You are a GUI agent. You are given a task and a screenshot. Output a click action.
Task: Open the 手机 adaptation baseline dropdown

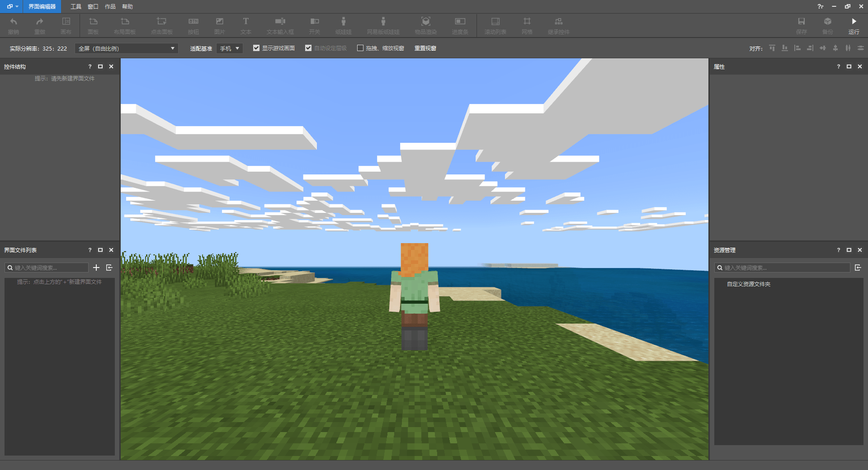click(230, 48)
